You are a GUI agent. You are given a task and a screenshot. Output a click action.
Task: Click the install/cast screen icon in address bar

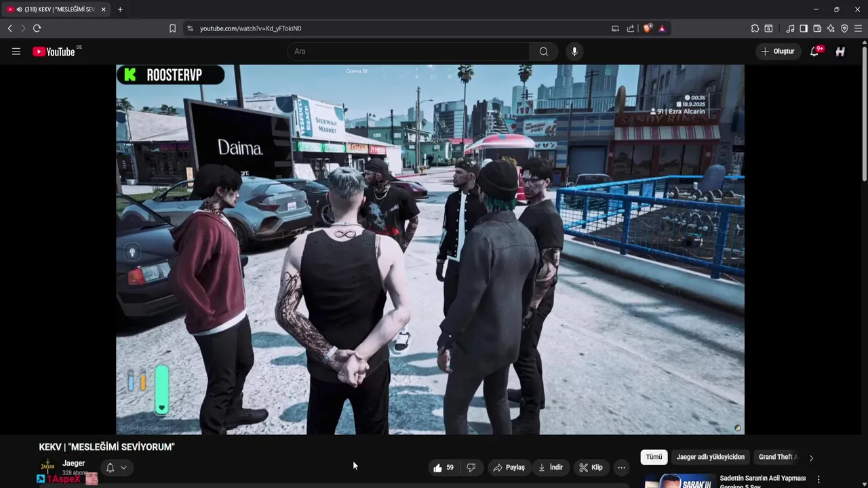coord(615,28)
